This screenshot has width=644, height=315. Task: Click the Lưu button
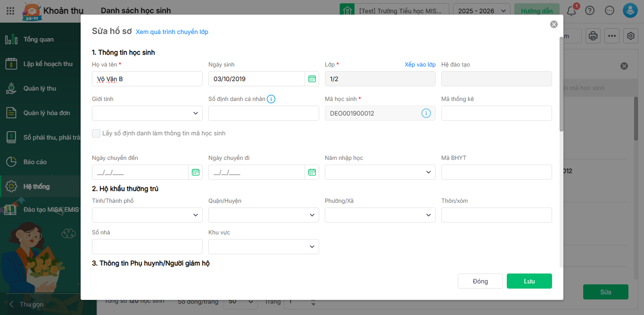(529, 281)
